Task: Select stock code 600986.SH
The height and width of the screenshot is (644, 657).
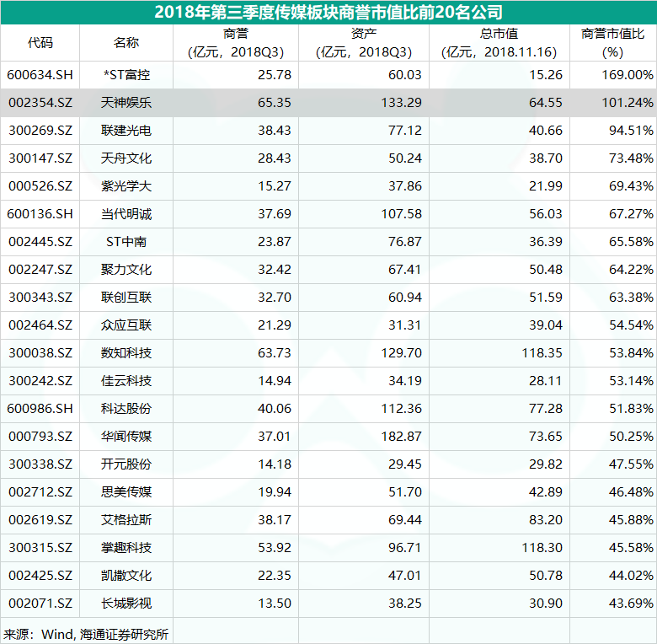Action: click(x=40, y=409)
